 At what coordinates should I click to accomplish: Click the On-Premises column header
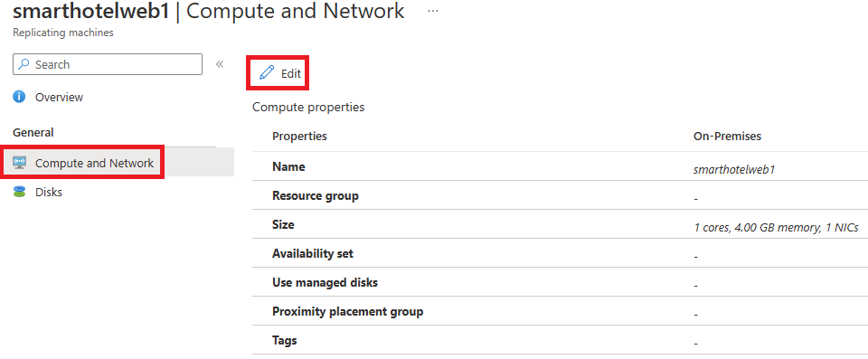727,137
